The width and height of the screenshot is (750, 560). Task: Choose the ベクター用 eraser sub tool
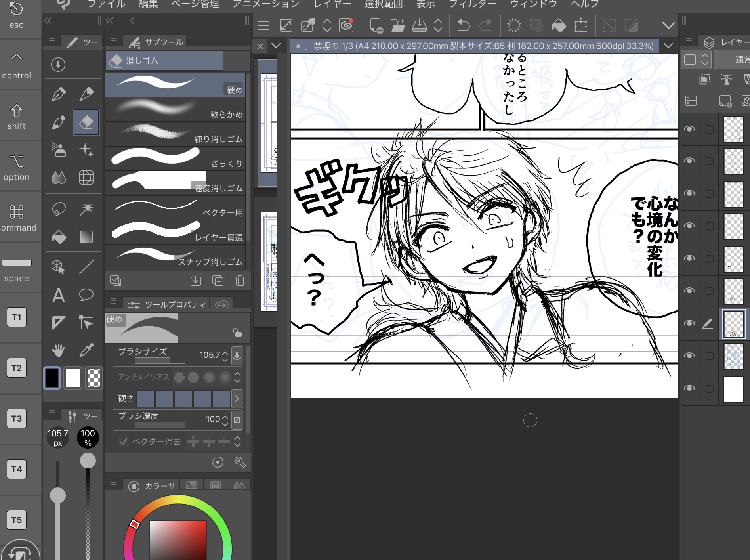click(175, 208)
